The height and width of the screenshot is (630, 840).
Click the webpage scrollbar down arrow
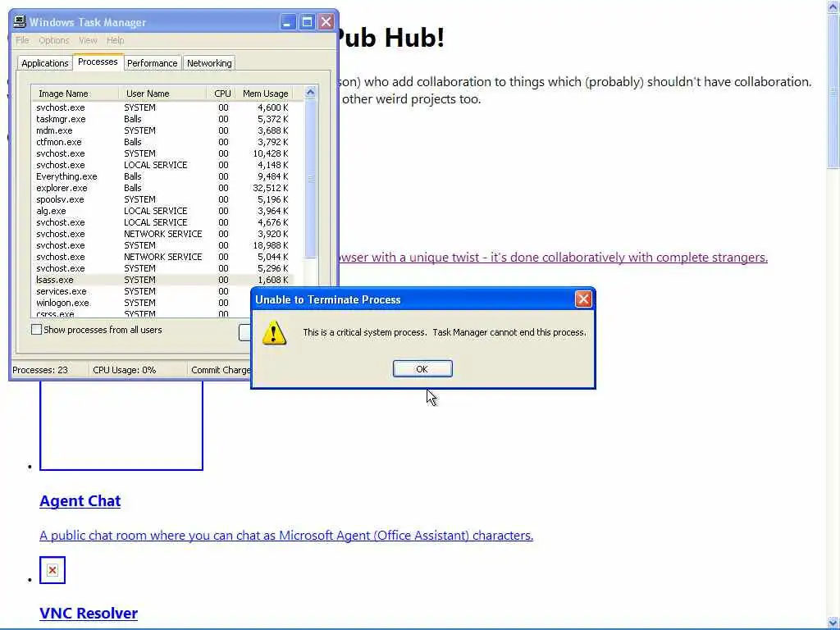point(833,623)
